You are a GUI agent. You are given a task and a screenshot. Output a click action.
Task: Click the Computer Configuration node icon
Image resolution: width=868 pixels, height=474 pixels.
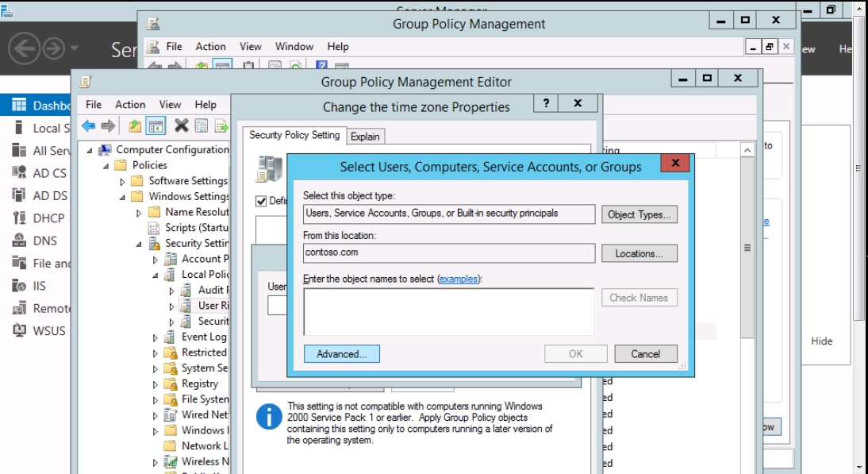pos(106,149)
